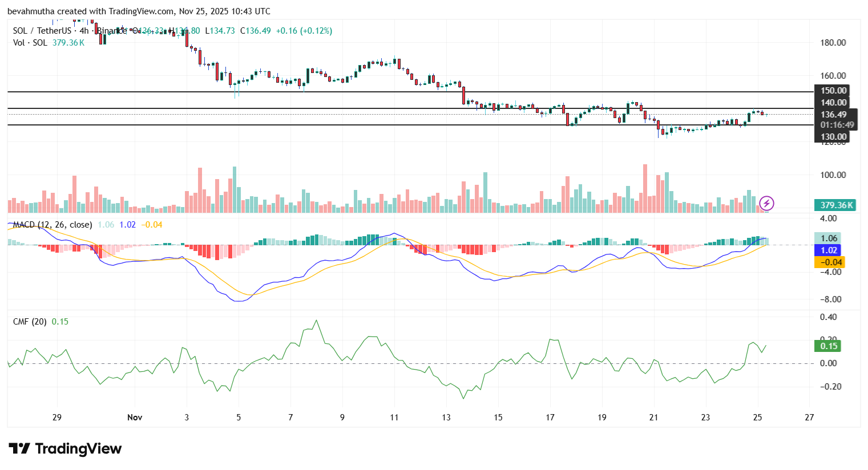This screenshot has width=868, height=470.
Task: Click the blue 1.02 MACD line value badge
Action: [x=827, y=250]
